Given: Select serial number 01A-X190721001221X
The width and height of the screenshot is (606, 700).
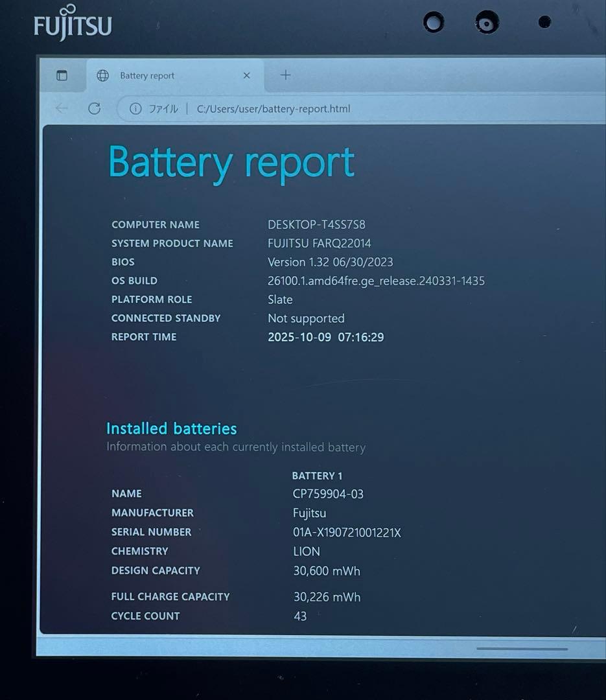Looking at the screenshot, I should [347, 533].
